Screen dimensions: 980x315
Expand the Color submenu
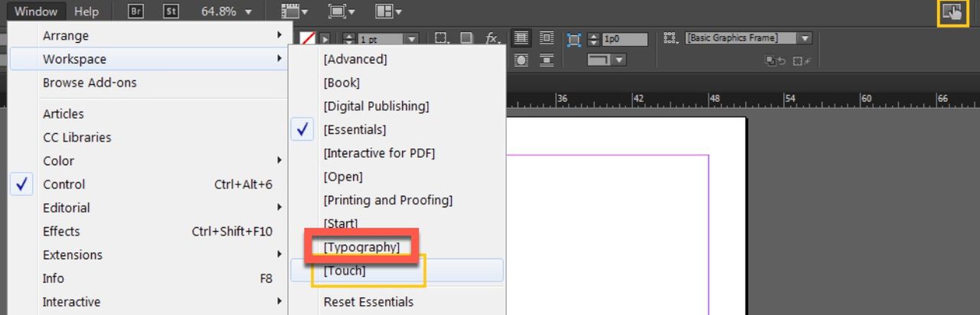(149, 161)
